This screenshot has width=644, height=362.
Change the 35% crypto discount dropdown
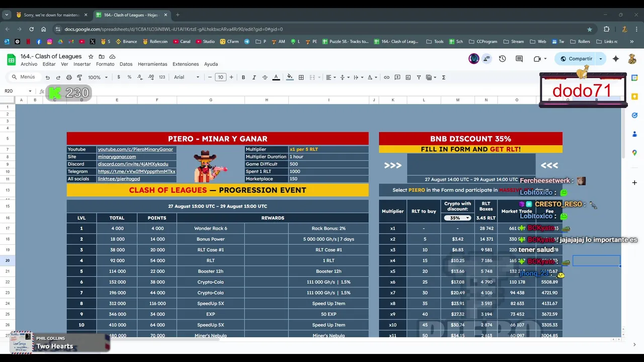(457, 218)
